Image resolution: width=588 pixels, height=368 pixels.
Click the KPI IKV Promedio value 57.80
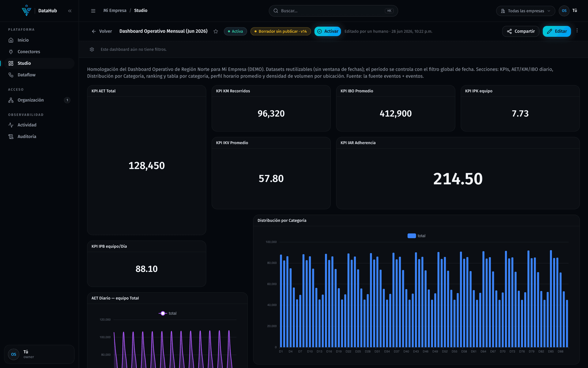click(271, 178)
